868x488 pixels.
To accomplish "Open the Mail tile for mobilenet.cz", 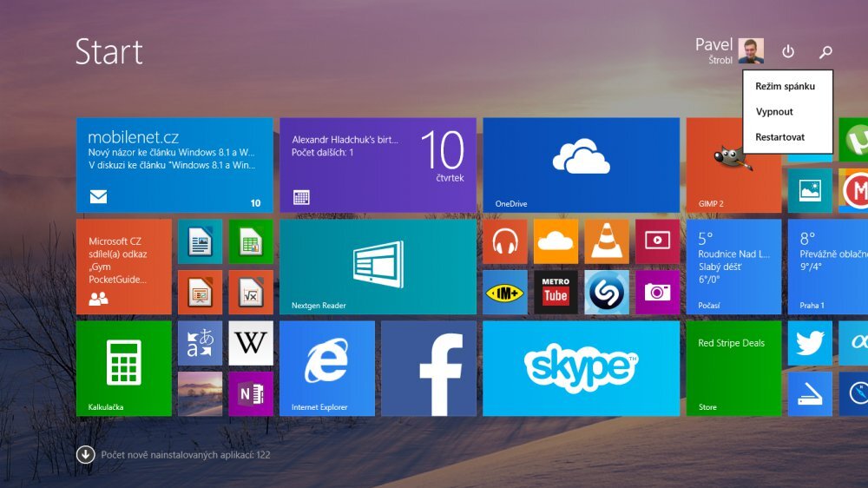I will point(174,165).
